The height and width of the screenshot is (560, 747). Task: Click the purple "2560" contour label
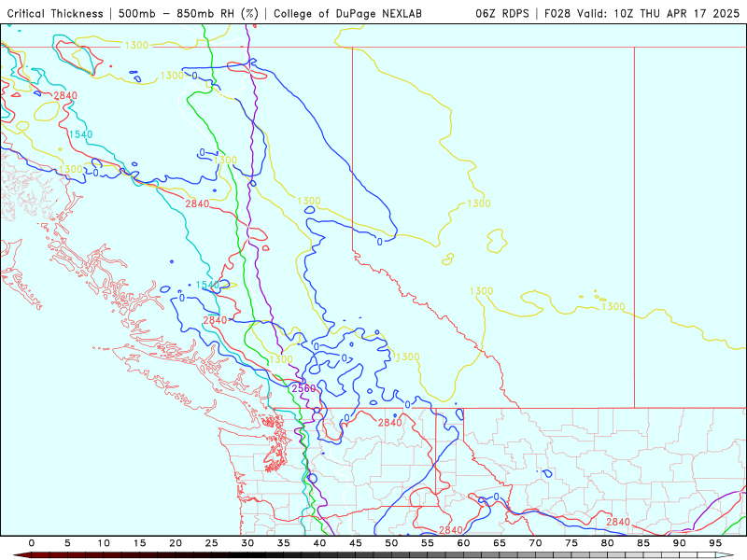click(303, 388)
